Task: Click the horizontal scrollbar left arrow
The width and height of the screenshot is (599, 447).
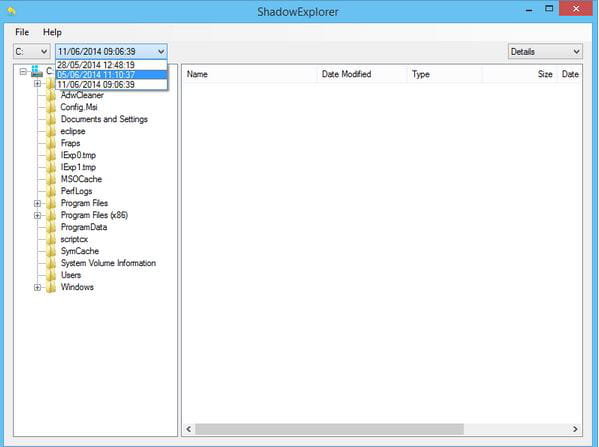Action: click(189, 429)
